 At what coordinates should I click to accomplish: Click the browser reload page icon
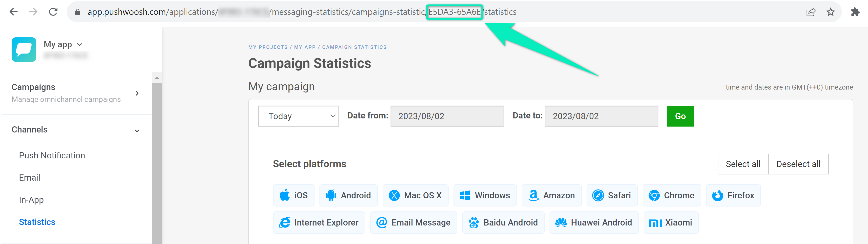pos(53,12)
